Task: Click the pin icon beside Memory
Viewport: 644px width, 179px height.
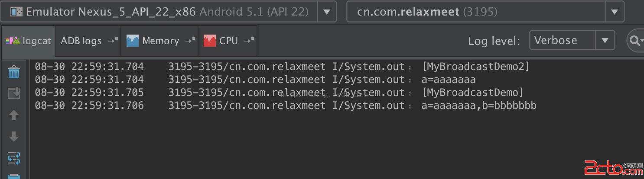Action: click(x=190, y=41)
